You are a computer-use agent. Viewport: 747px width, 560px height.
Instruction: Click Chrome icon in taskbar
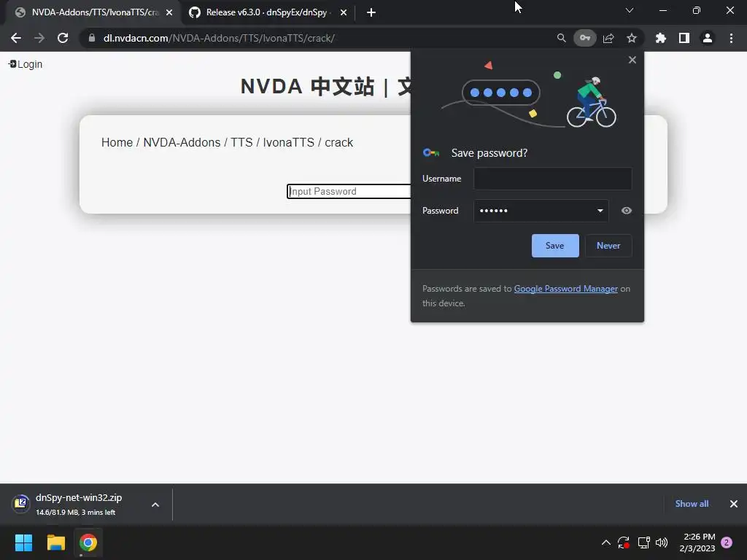tap(88, 542)
